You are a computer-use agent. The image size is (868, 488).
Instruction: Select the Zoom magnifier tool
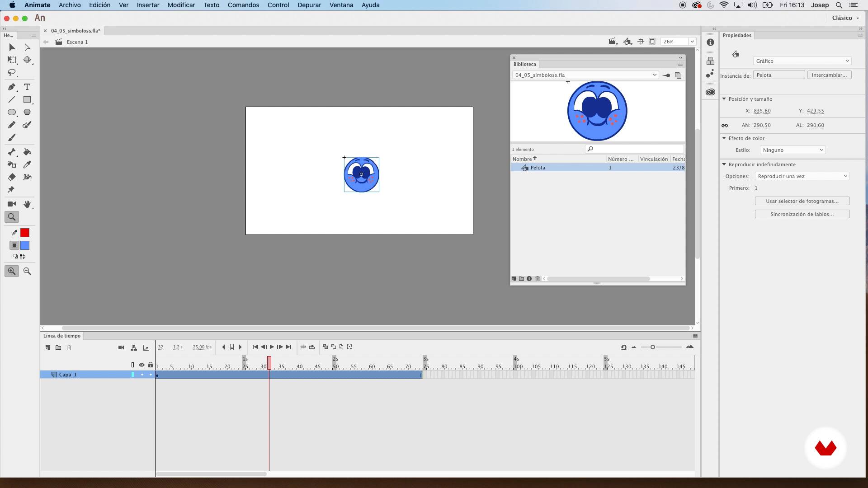(12, 217)
